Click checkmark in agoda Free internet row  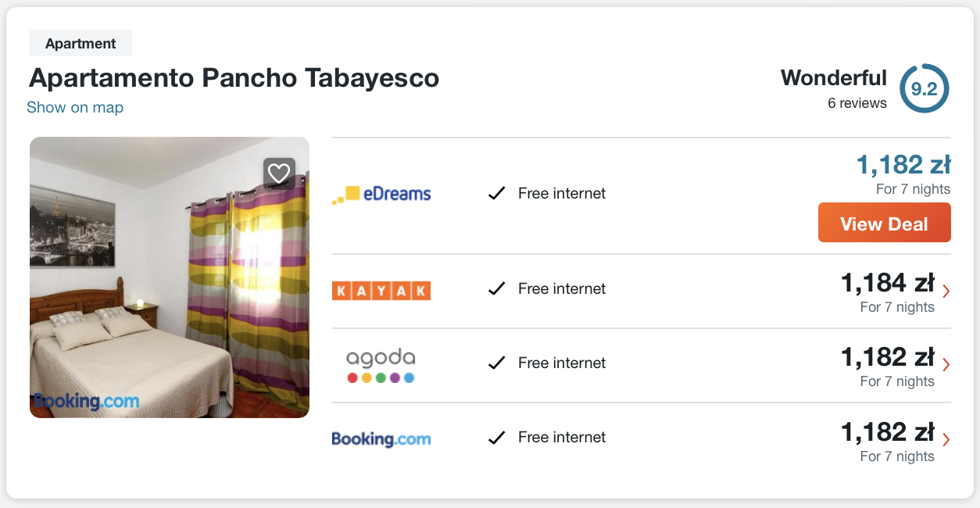pyautogui.click(x=496, y=363)
